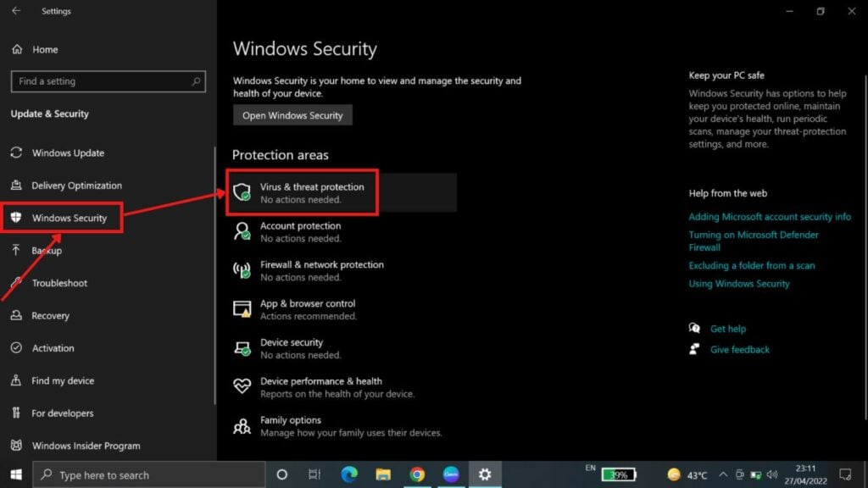Open Canva app from taskbar
Viewport: 868px width, 488px height.
pos(451,474)
